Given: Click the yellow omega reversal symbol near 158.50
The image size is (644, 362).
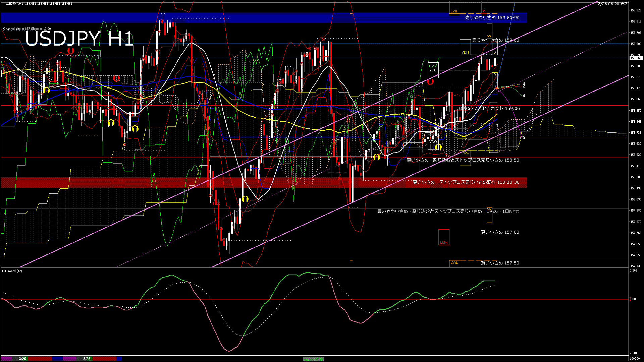Looking at the screenshot, I should [377, 157].
